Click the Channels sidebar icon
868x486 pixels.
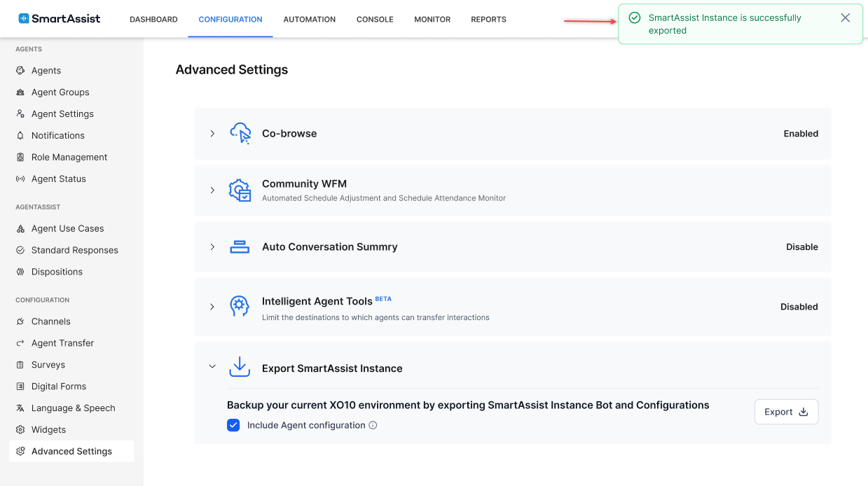tap(20, 321)
